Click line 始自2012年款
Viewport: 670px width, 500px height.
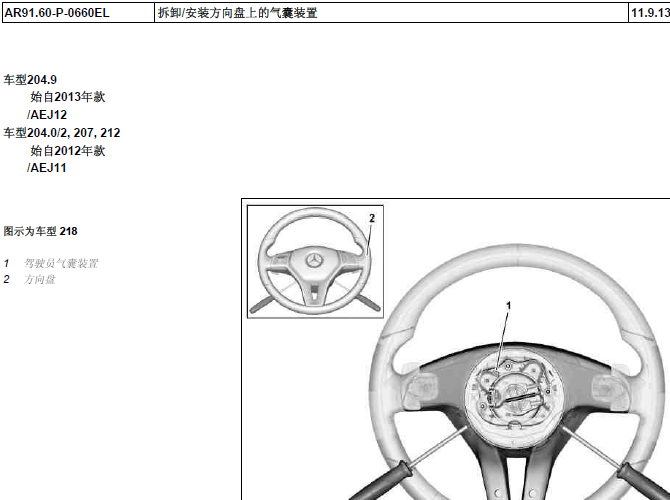click(x=68, y=151)
